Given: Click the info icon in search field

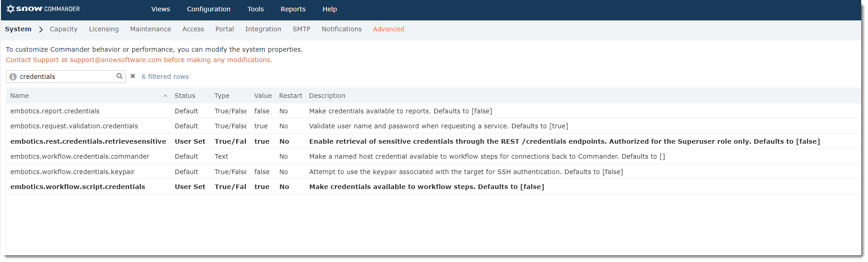Looking at the screenshot, I should coord(13,77).
